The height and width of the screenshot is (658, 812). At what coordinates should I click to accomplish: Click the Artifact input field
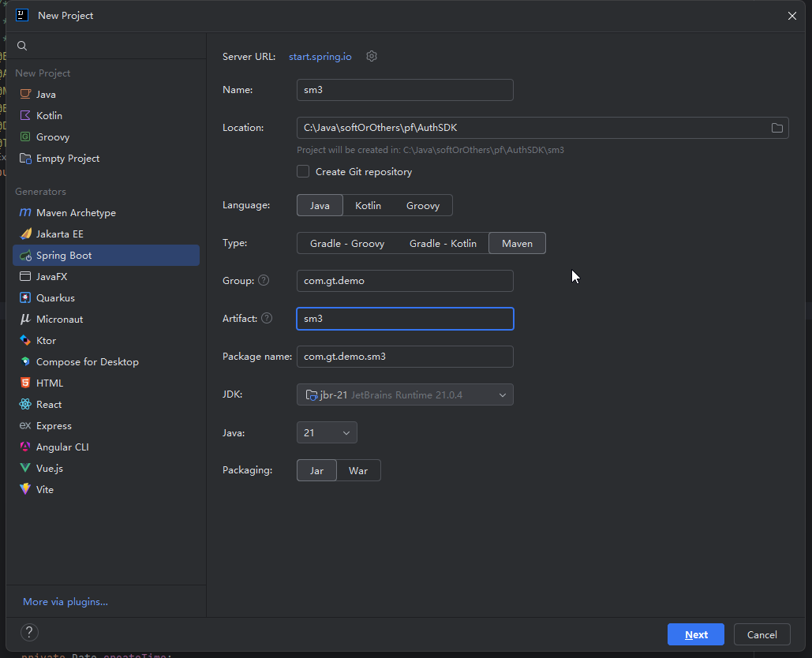coord(405,319)
